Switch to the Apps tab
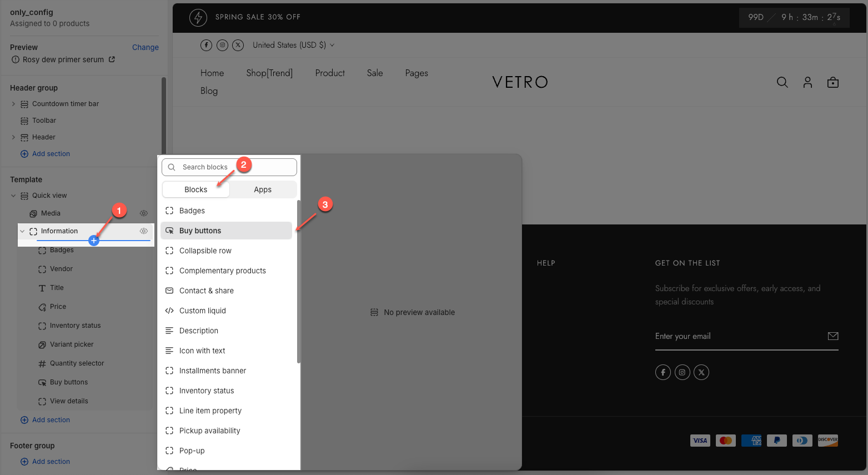 (263, 189)
